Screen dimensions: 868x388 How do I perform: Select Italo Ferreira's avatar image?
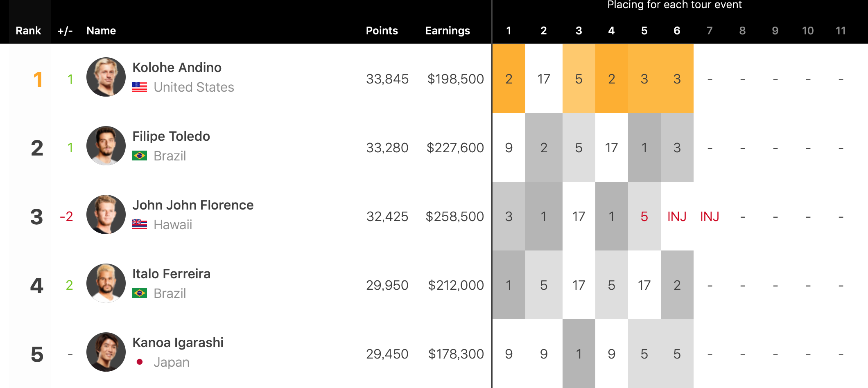pos(106,283)
